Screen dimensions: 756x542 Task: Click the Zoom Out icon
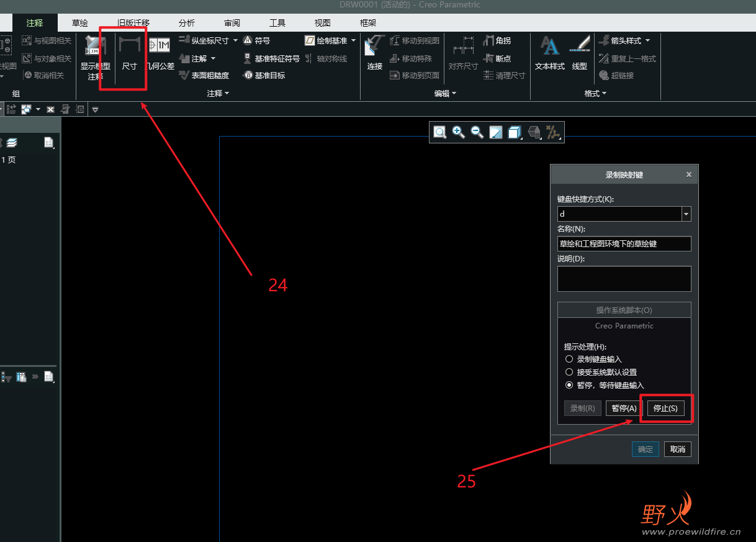click(x=477, y=132)
